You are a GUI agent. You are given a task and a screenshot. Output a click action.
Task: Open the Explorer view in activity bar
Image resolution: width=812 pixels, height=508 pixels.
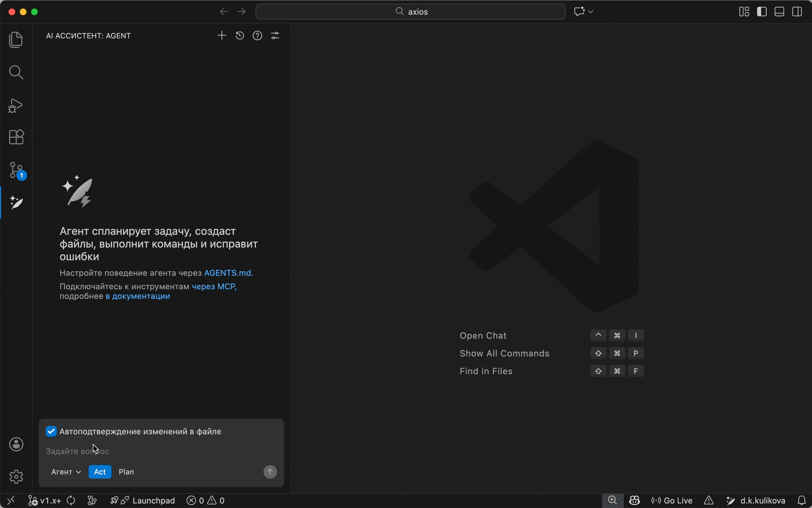pyautogui.click(x=16, y=40)
